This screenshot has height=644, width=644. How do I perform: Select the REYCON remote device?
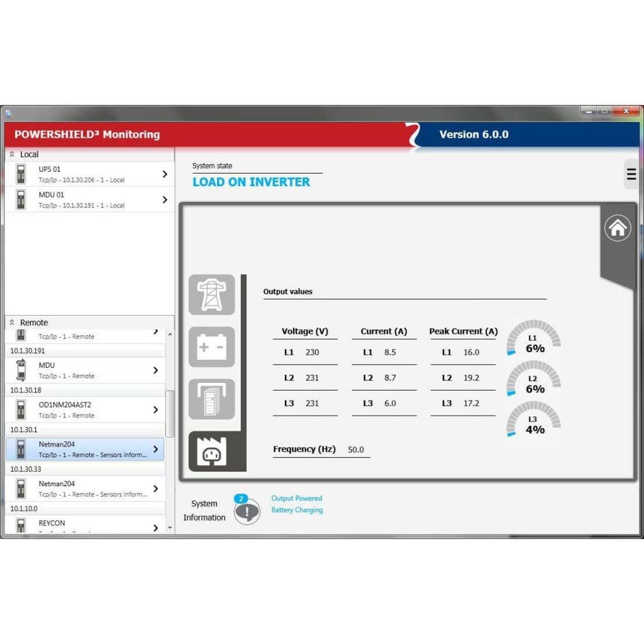click(85, 525)
